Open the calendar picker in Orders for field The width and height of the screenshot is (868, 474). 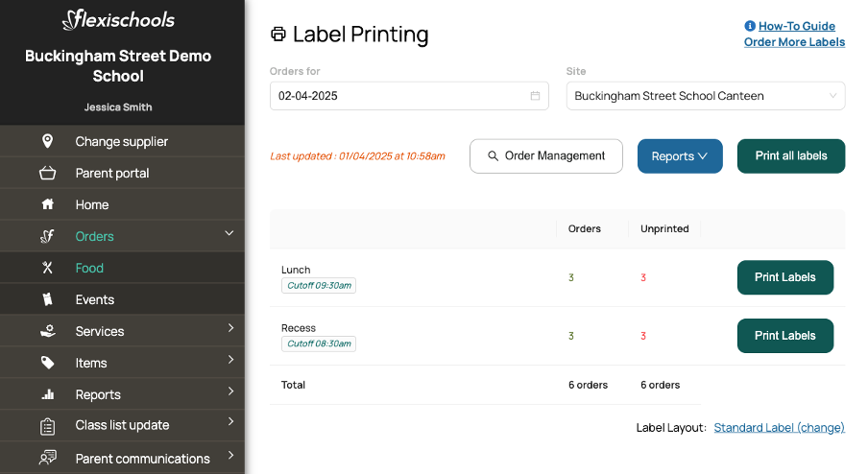[x=535, y=96]
